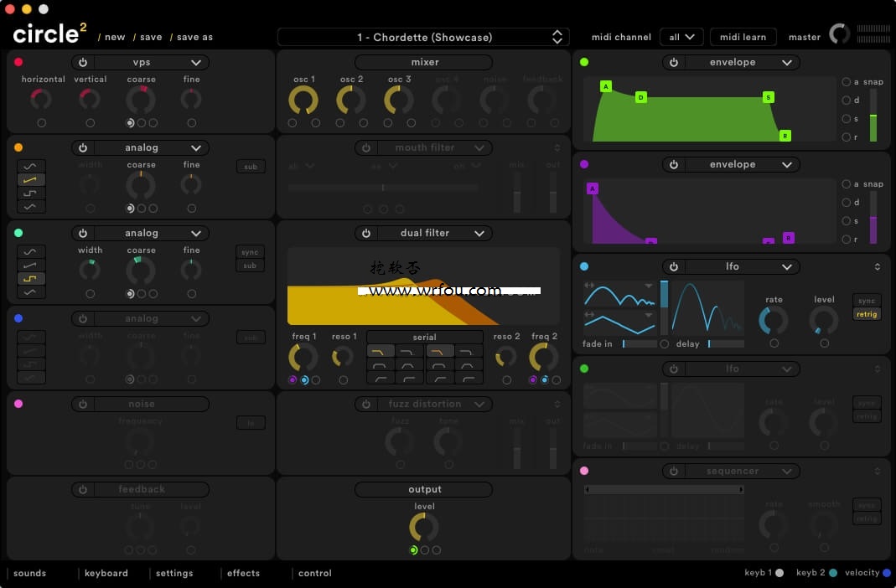
Task: Click the mixer osc 3 knob
Action: tap(399, 101)
